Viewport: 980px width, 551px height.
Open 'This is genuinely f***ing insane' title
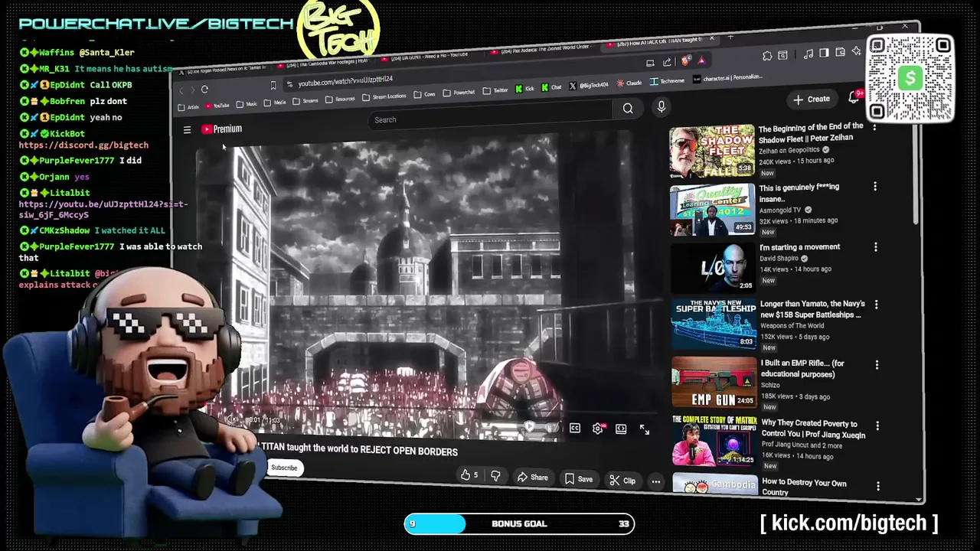[799, 192]
